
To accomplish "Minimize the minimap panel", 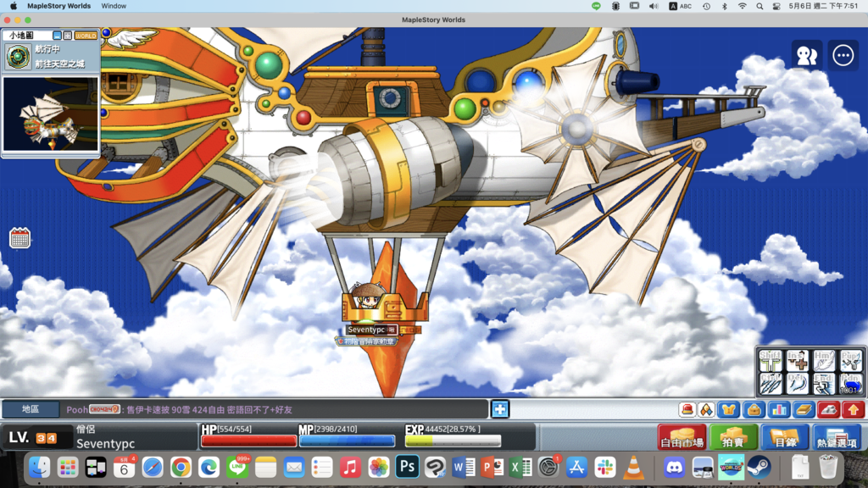I will pyautogui.click(x=57, y=36).
